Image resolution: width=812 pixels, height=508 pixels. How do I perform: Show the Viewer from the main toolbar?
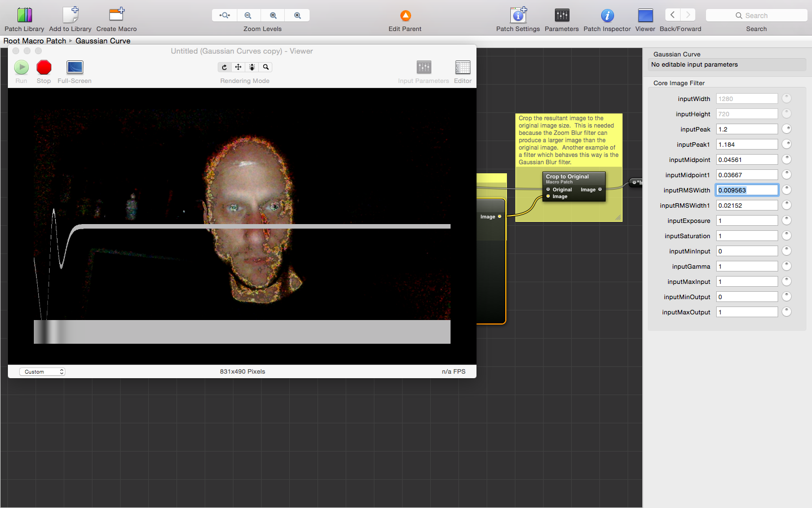coord(645,15)
